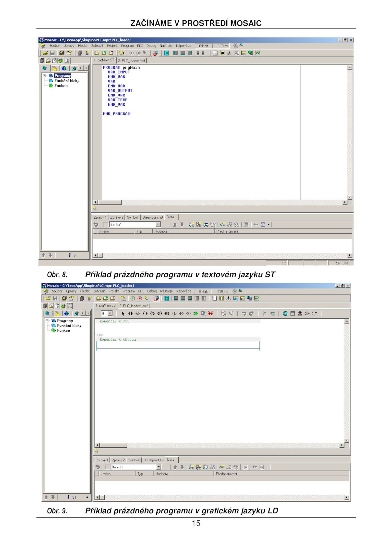Insert Reset coil (R) in LD toolbar
392x555 pixels.
(167, 314)
